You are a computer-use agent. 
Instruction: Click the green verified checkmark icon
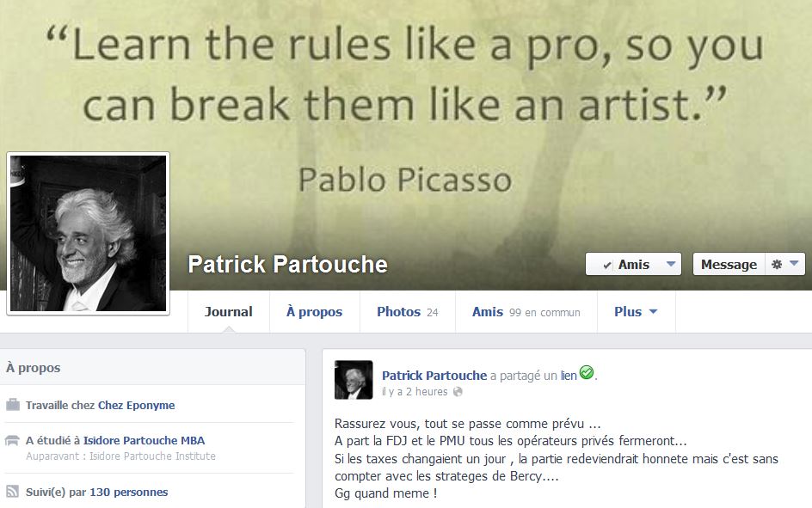pos(587,372)
